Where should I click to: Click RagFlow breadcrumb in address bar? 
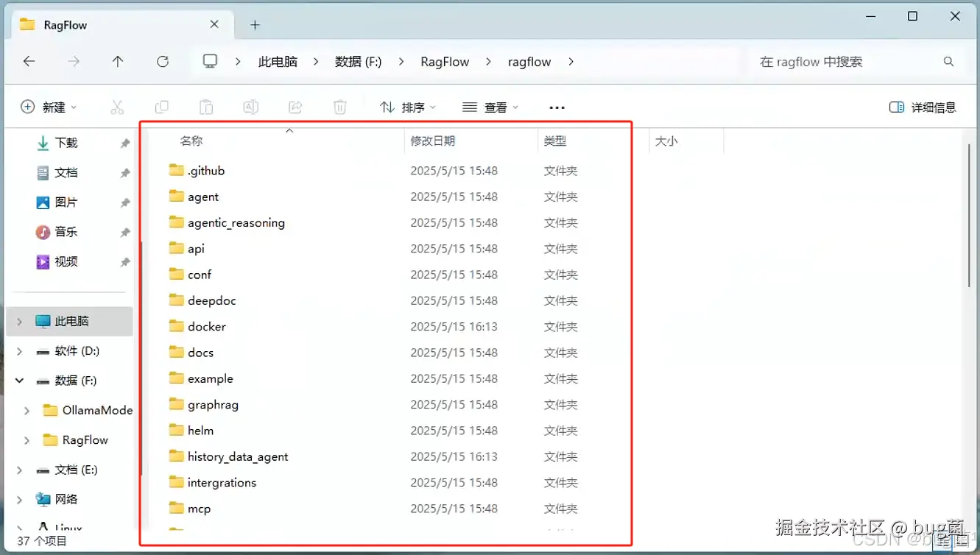coord(445,62)
